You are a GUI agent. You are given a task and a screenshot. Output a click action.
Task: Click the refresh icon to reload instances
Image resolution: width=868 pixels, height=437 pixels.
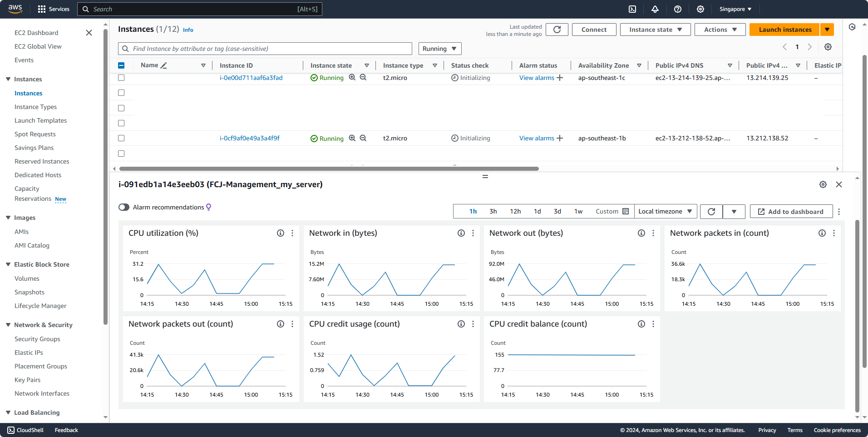point(557,29)
